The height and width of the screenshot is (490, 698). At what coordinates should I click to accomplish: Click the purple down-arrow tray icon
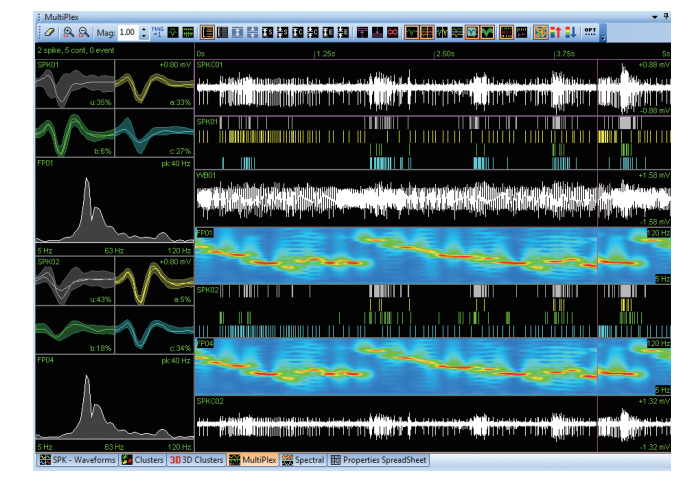[377, 32]
